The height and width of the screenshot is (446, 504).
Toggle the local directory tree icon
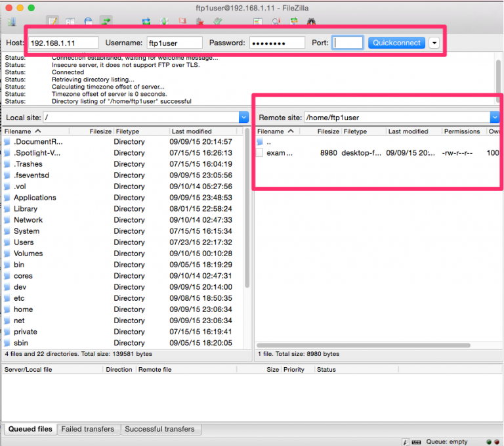click(70, 21)
